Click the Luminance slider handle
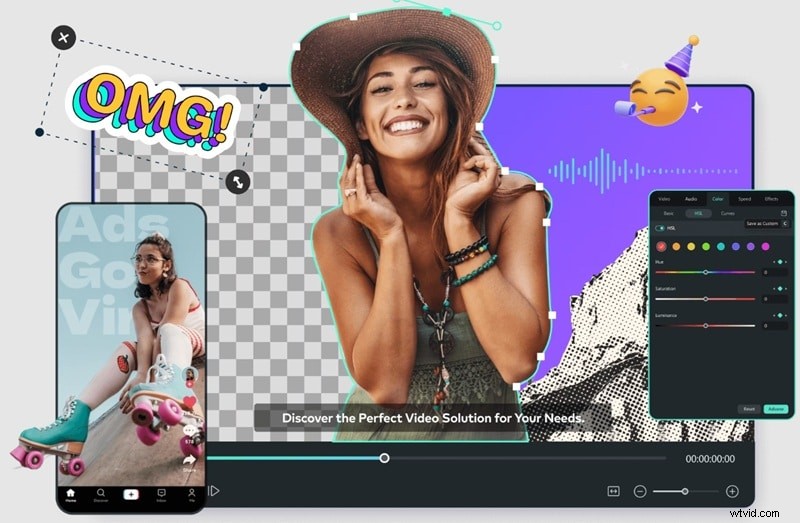Viewport: 800px width, 523px height. pyautogui.click(x=706, y=326)
